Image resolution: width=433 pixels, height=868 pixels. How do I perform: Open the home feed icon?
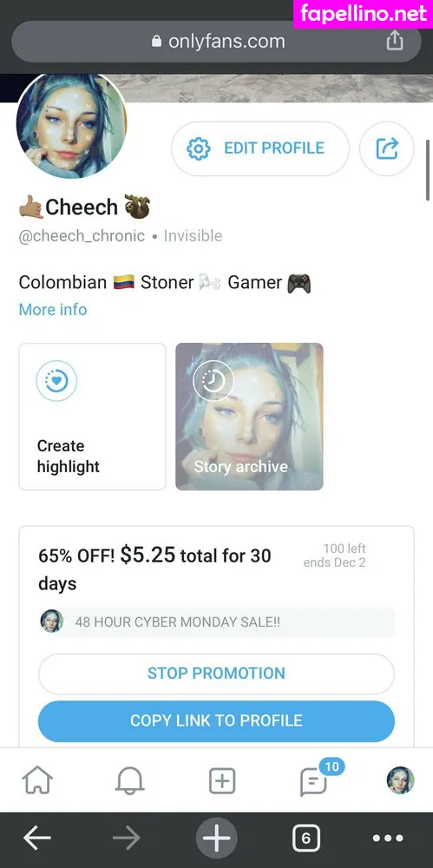point(37,781)
